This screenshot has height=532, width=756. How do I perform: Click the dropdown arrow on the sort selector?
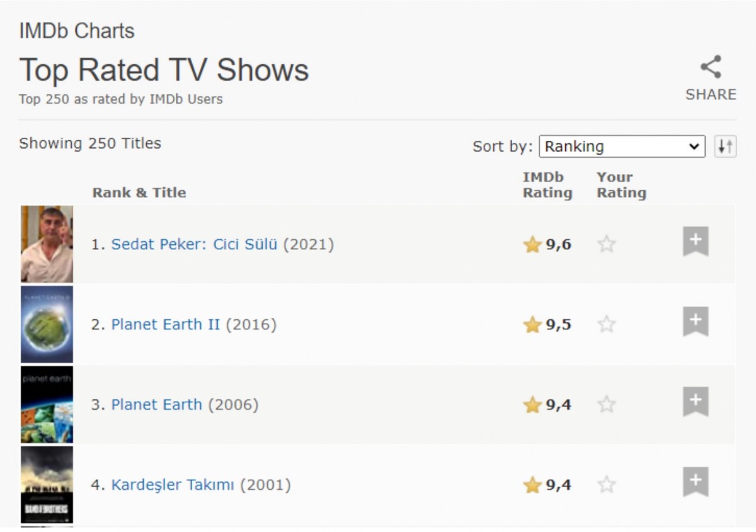click(696, 146)
